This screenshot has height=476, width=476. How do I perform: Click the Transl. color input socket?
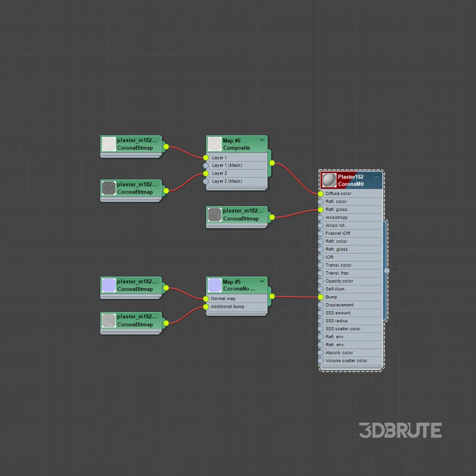click(x=321, y=266)
